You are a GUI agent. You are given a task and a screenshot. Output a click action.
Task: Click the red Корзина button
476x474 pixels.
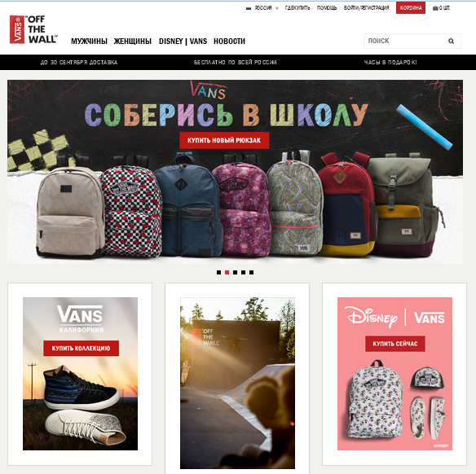(x=411, y=8)
